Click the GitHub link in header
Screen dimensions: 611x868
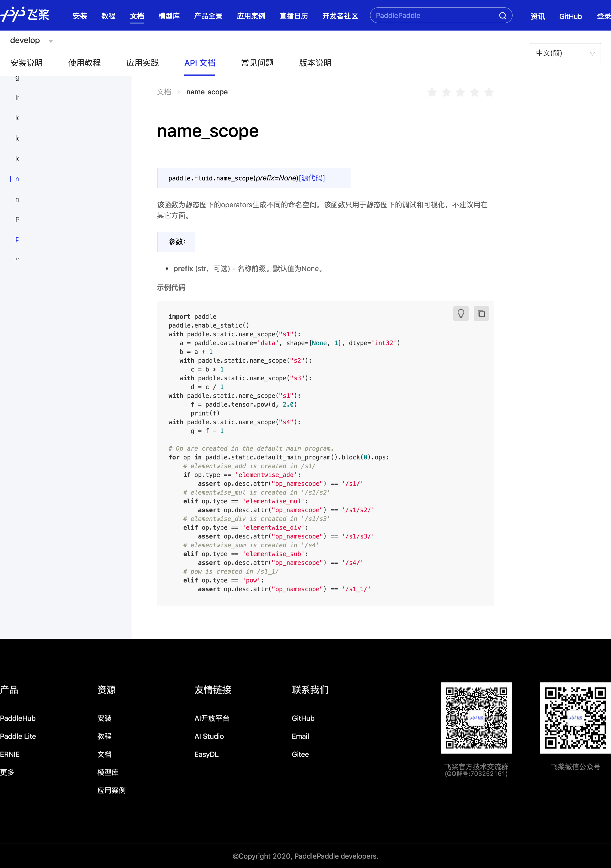tap(570, 16)
